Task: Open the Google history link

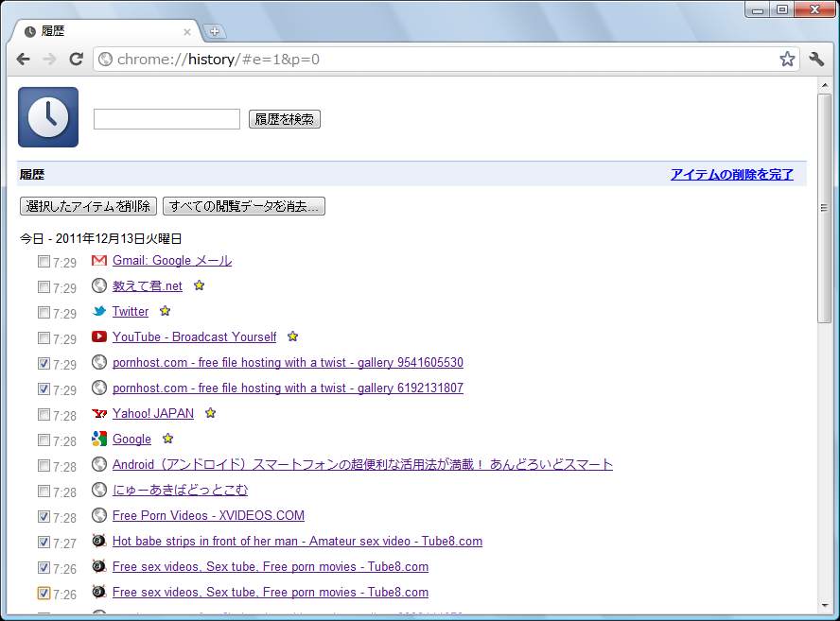Action: coord(131,439)
